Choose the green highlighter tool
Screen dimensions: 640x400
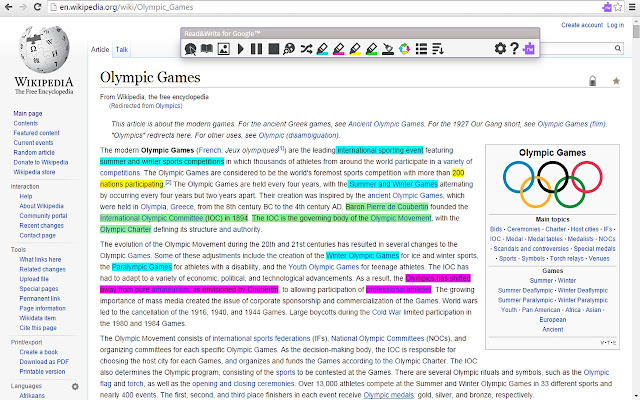pyautogui.click(x=371, y=49)
